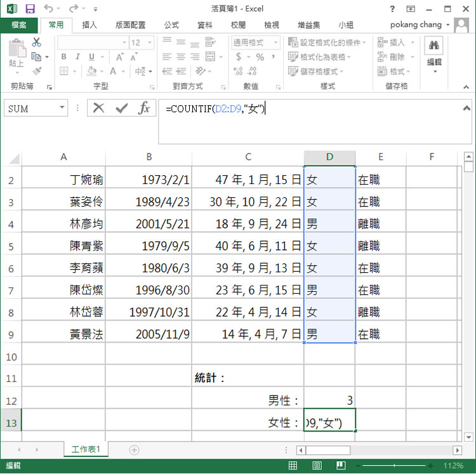Open the Name Box SUM dropdown

pyautogui.click(x=62, y=107)
